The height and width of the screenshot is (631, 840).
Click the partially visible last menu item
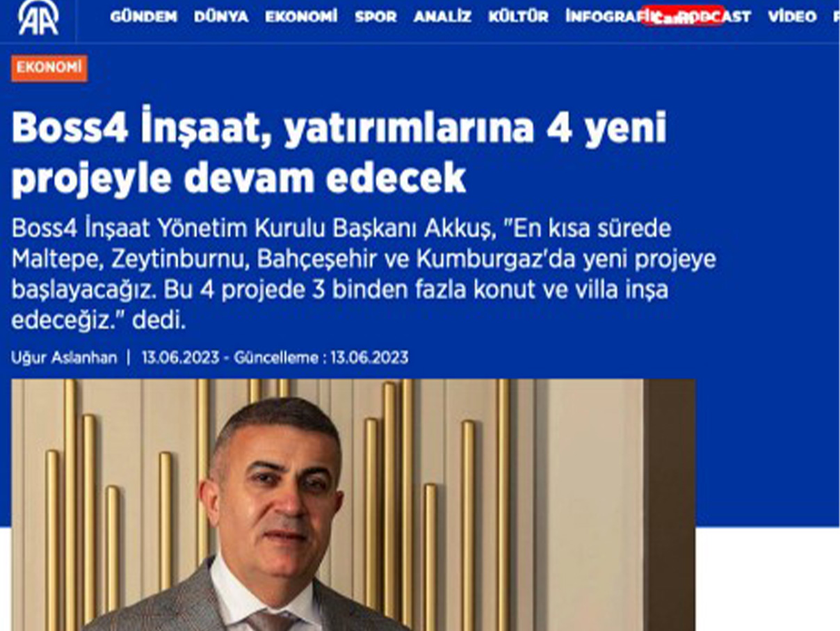[x=836, y=17]
